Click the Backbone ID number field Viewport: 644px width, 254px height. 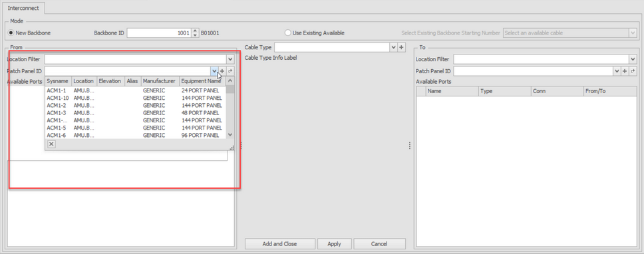(x=160, y=33)
